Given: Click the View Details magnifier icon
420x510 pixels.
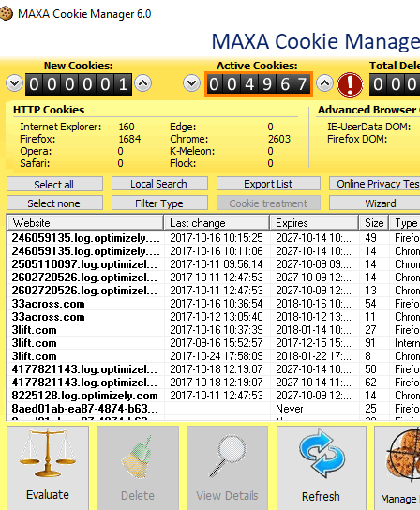Looking at the screenshot, I should pyautogui.click(x=228, y=456).
